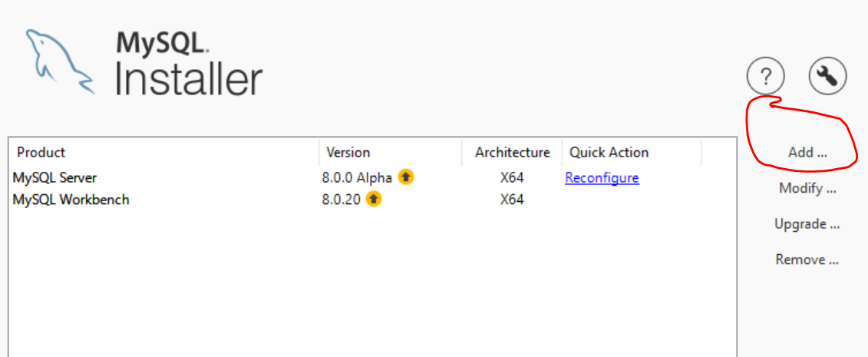Click the Add ... button
This screenshot has width=868, height=357.
(807, 152)
